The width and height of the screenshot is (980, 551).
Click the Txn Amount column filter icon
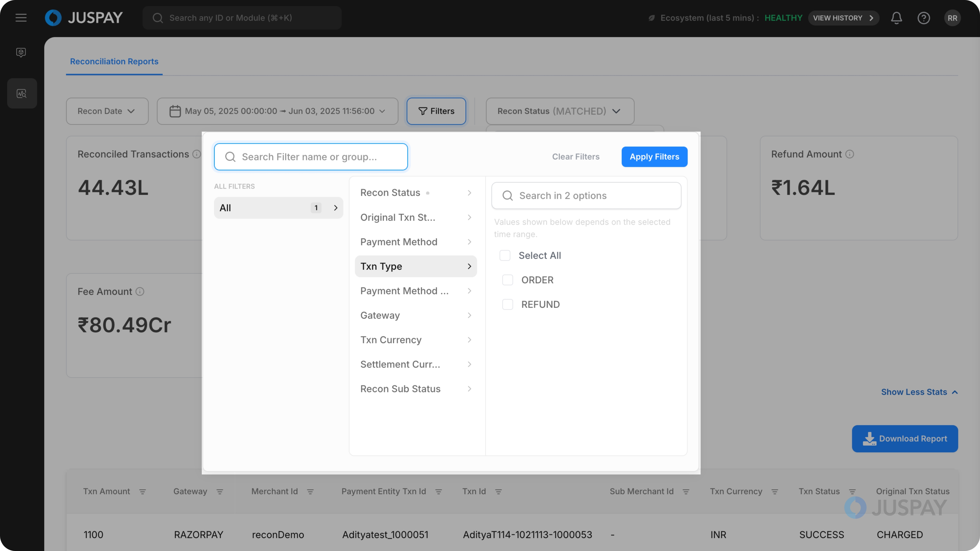[x=142, y=492]
